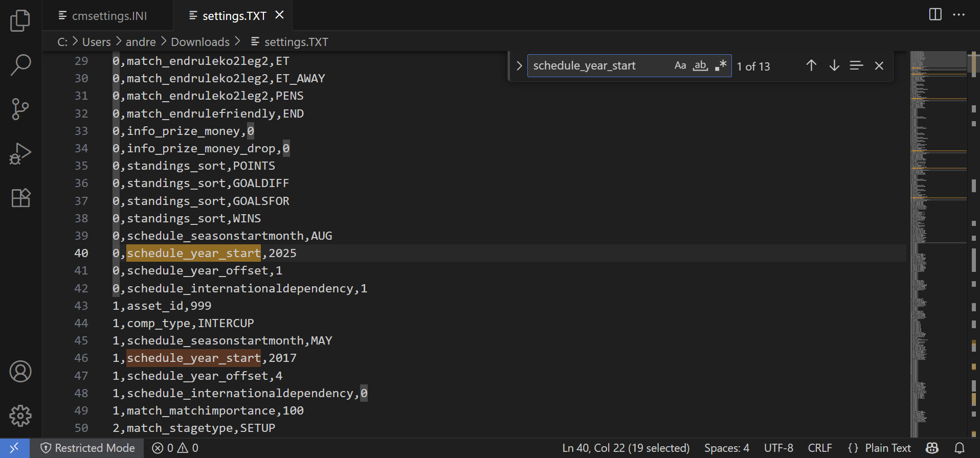The width and height of the screenshot is (980, 458).
Task: Open the Manage gear settings icon
Action: click(20, 416)
